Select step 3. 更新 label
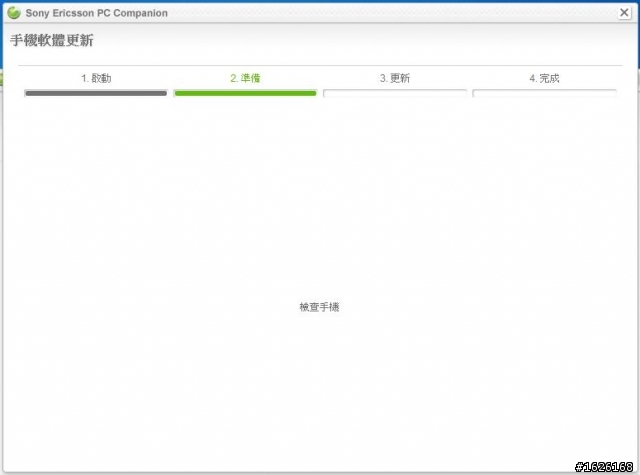 (x=395, y=78)
